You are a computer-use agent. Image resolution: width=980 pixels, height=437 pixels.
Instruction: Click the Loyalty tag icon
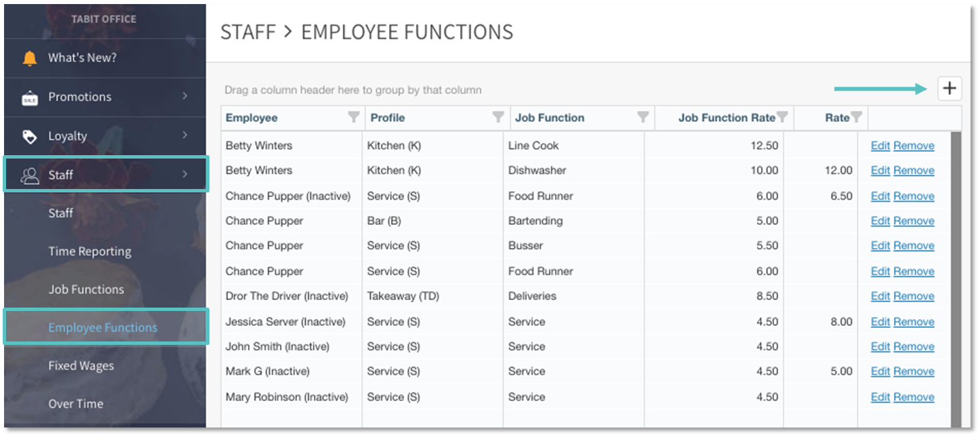[x=30, y=136]
